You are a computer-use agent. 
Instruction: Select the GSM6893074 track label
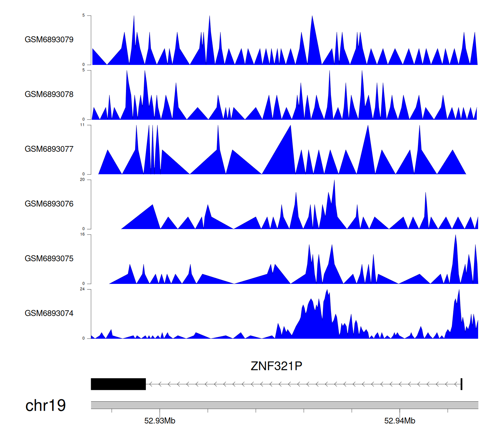click(49, 313)
